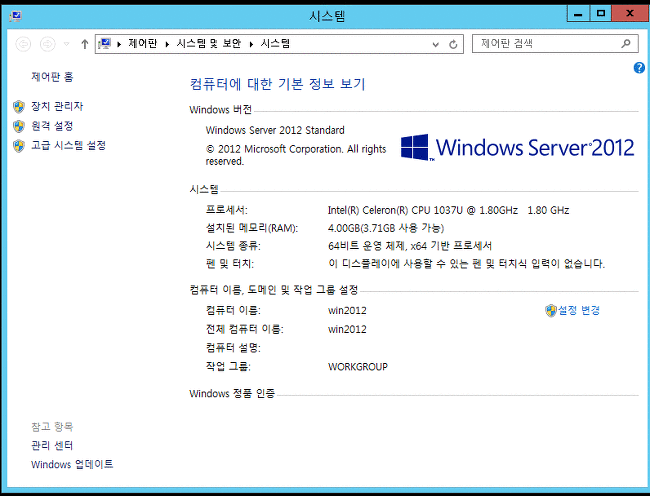Click the Back navigation arrow
Viewport: 650px width, 496px height.
click(23, 44)
